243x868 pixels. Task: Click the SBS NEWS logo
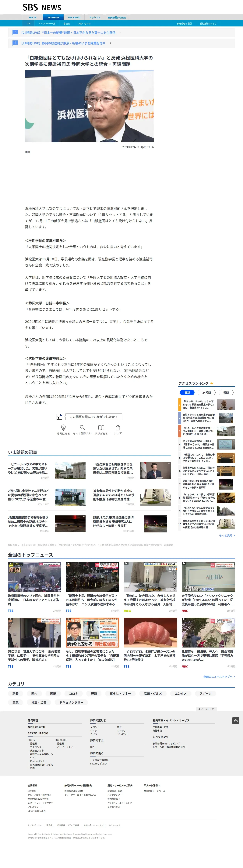[42, 7]
